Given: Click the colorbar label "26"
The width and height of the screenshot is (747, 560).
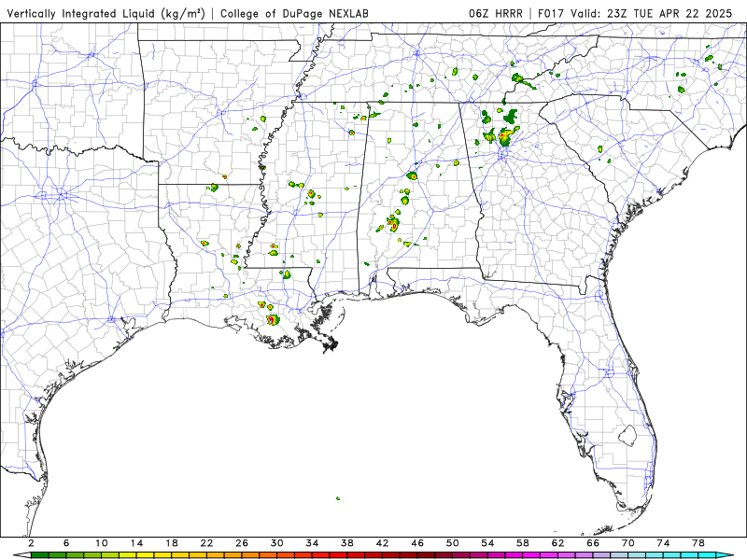Looking at the screenshot, I should (x=242, y=543).
